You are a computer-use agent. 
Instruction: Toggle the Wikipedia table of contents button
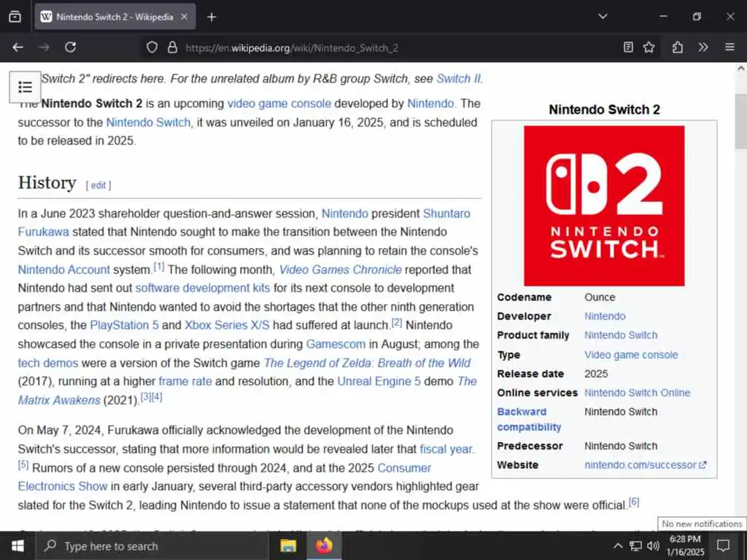[25, 87]
